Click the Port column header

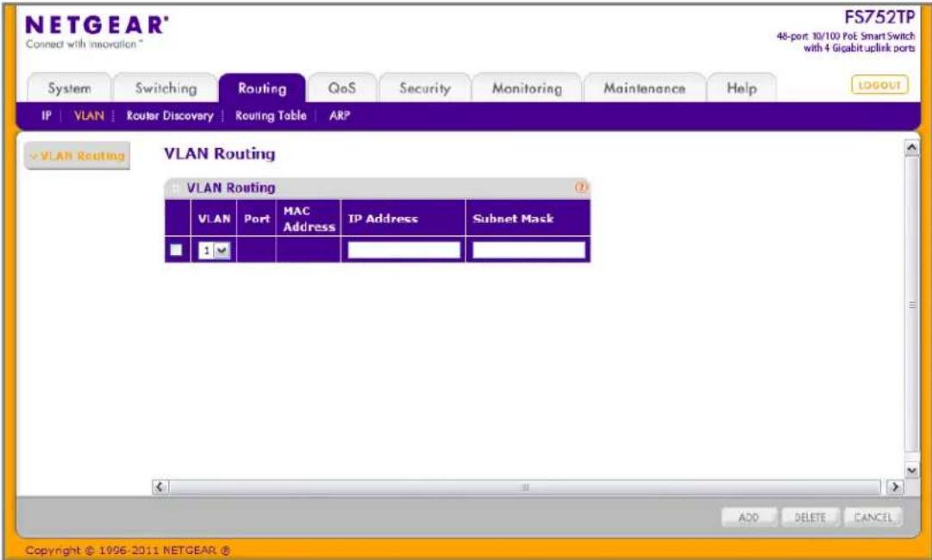(256, 219)
